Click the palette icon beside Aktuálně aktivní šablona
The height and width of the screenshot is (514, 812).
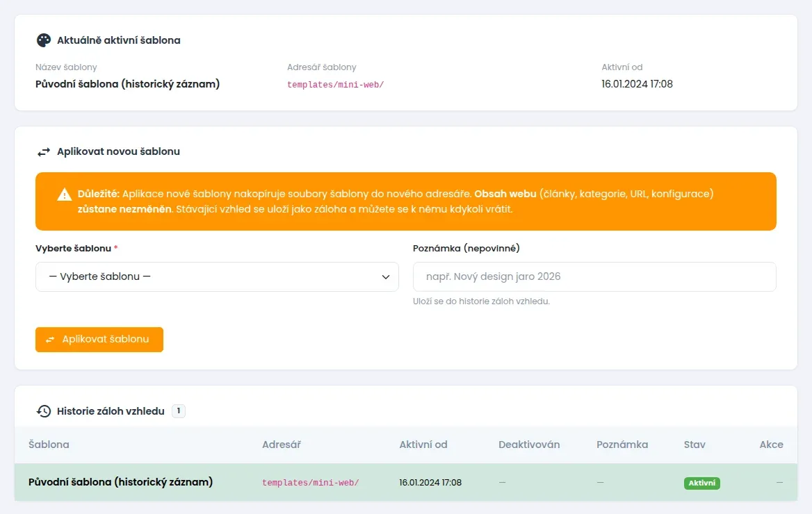[x=44, y=40]
